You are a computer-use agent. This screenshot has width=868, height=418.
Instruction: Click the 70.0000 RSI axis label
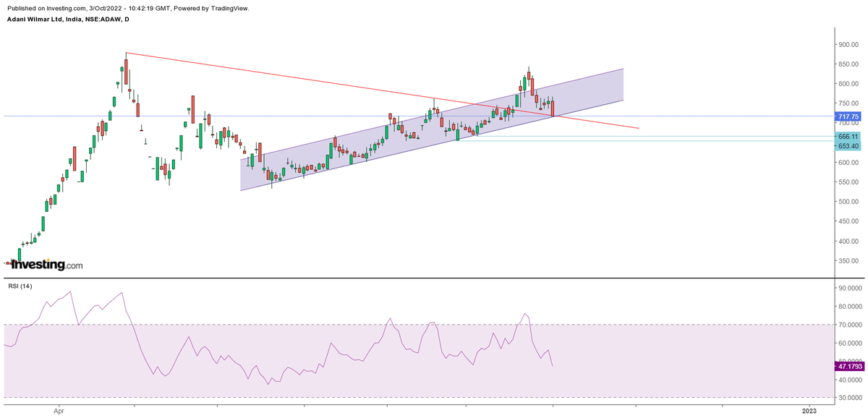coord(850,325)
